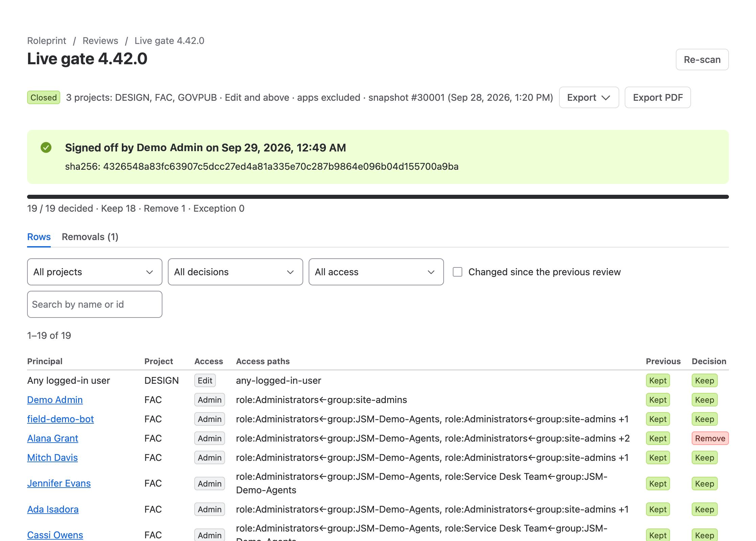Viewport: 756px width, 541px height.
Task: Click the Access paths column header
Action: (x=263, y=361)
